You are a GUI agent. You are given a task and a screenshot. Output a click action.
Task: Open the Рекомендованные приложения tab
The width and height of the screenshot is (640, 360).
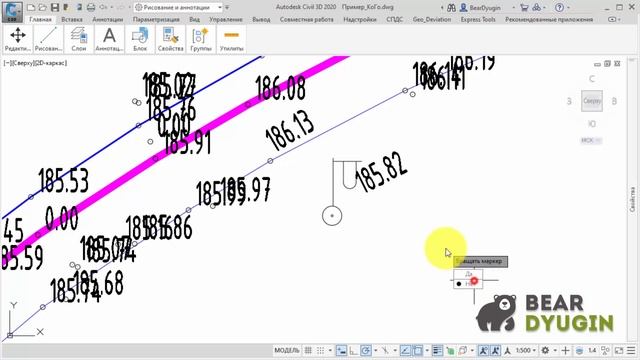[549, 19]
